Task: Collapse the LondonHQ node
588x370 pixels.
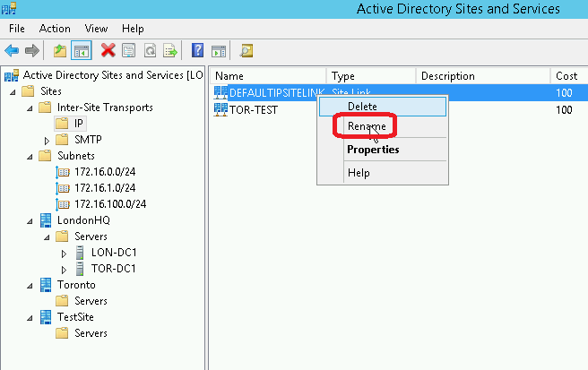Action: coord(30,221)
